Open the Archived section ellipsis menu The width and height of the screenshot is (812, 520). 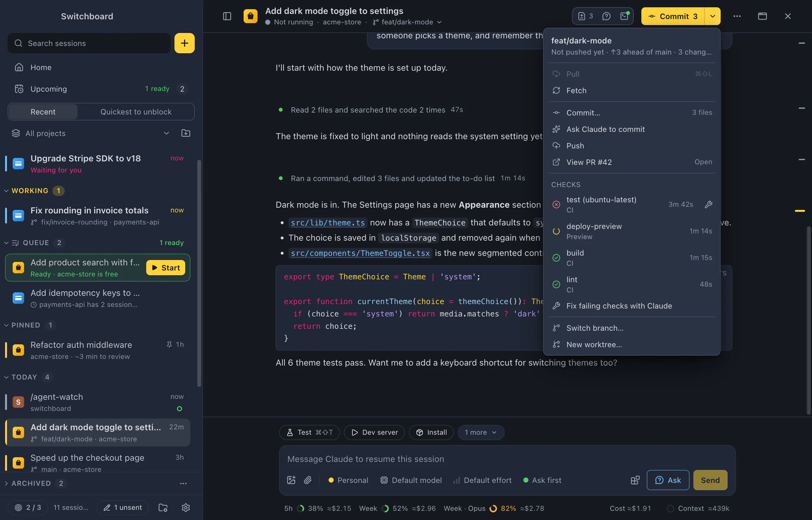coord(183,483)
